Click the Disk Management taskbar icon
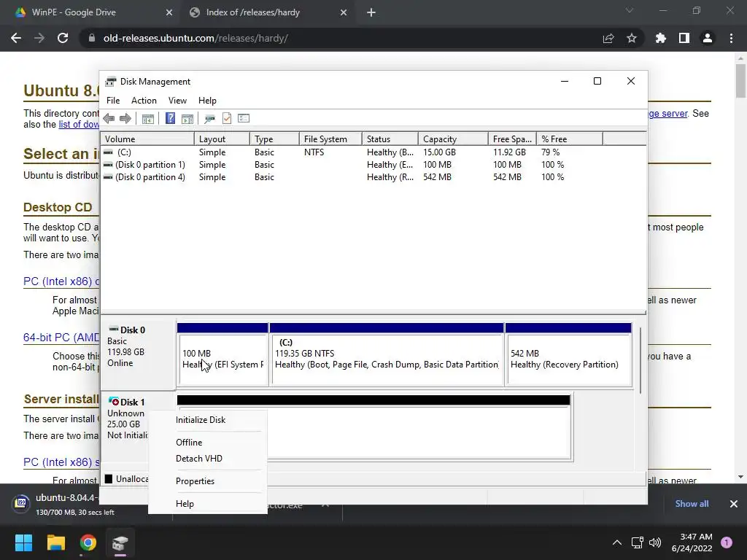 (120, 542)
